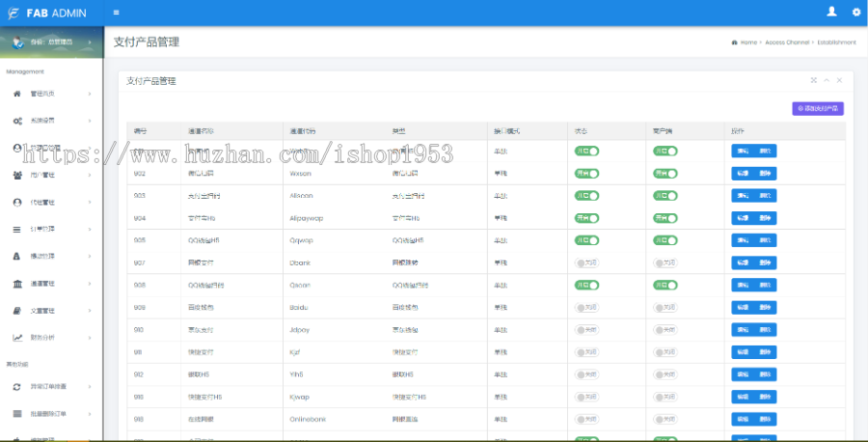
Task: Select the channel code cell Alipaywap
Action: (306, 218)
